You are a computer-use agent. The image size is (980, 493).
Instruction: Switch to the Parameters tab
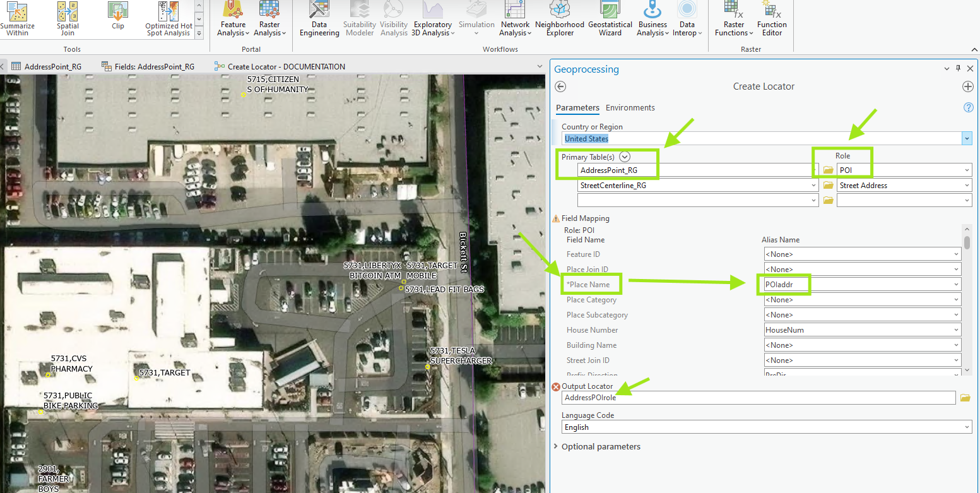577,108
